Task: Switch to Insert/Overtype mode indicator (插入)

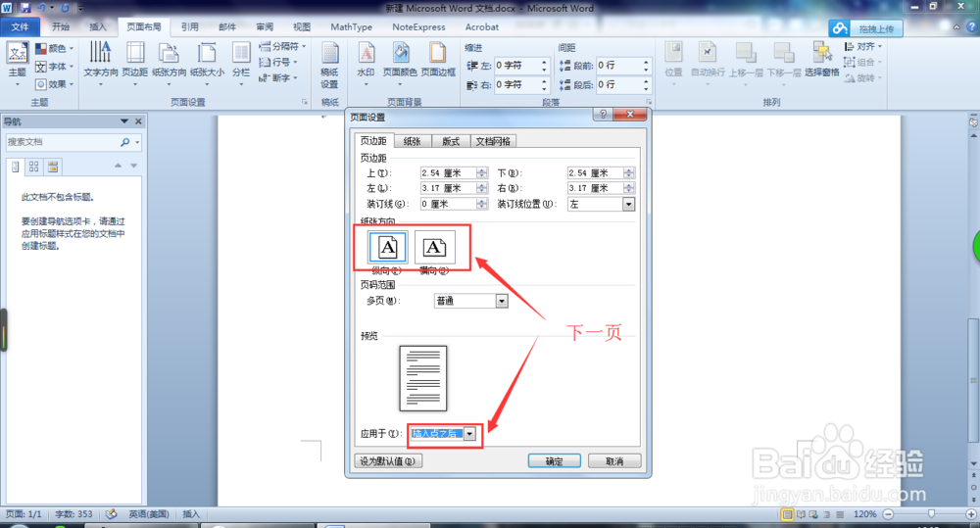Action: 191,514
